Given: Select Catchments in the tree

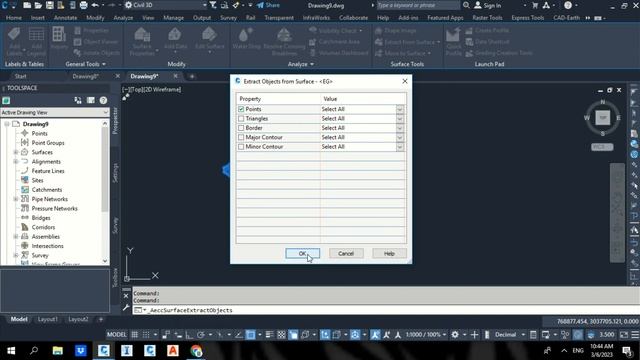Looking at the screenshot, I should pos(47,190).
